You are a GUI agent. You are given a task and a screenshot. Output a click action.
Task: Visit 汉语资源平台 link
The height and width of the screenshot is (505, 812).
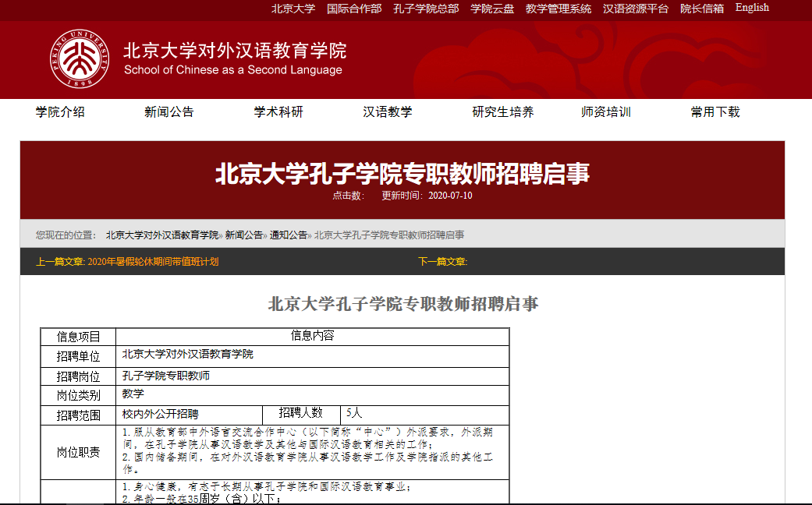click(x=636, y=9)
